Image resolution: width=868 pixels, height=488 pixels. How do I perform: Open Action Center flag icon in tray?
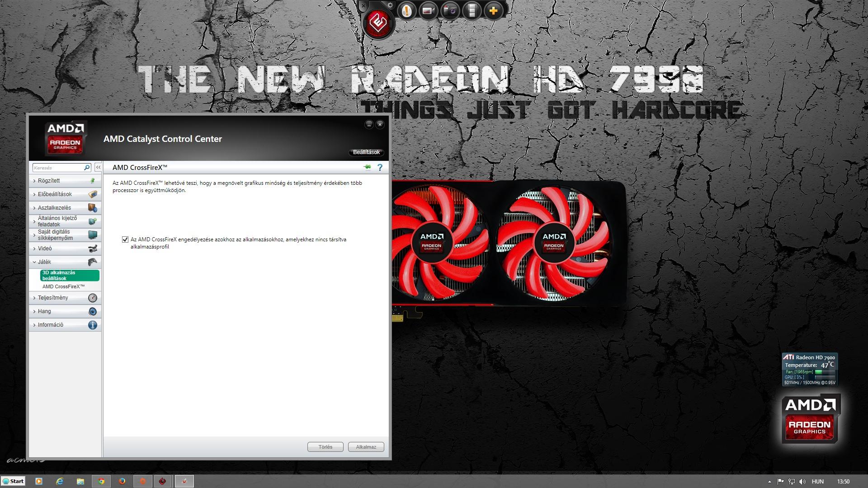click(x=781, y=482)
